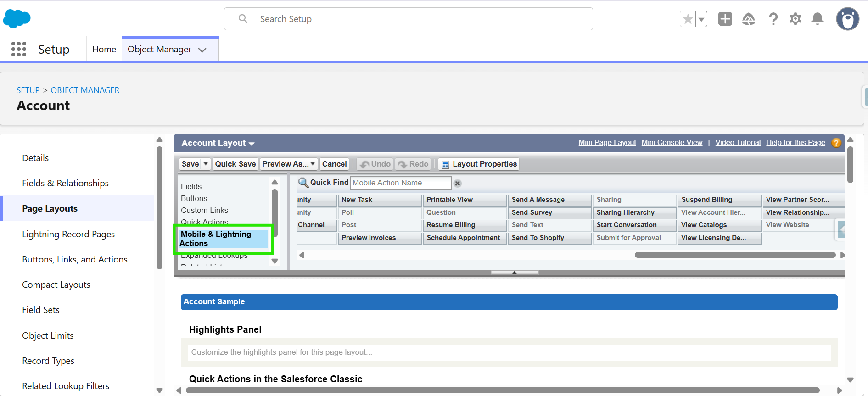The width and height of the screenshot is (868, 402).
Task: Open the Mini Page Layout link
Action: coord(607,143)
